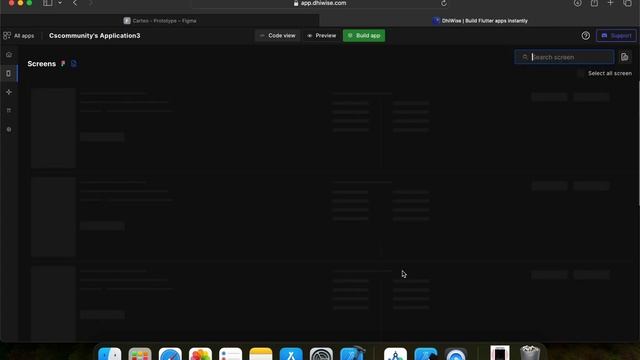Open Photos in the Dock
Image resolution: width=640 pixels, height=360 pixels.
pos(200,353)
